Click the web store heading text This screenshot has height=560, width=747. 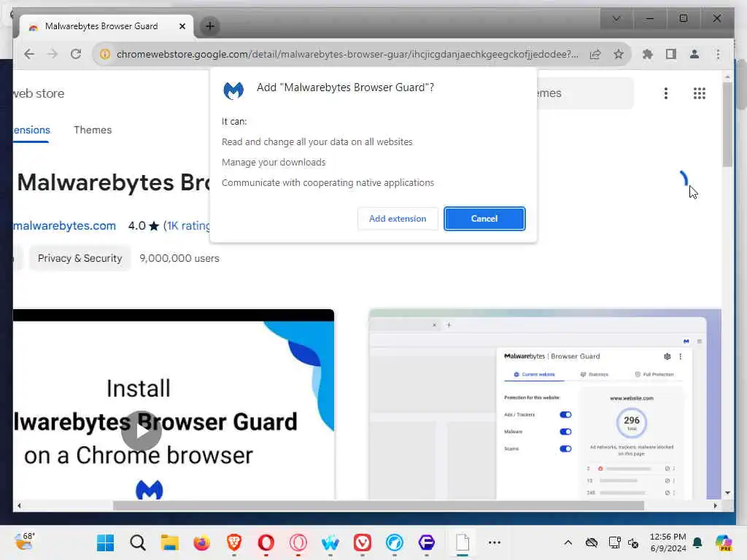click(x=39, y=93)
